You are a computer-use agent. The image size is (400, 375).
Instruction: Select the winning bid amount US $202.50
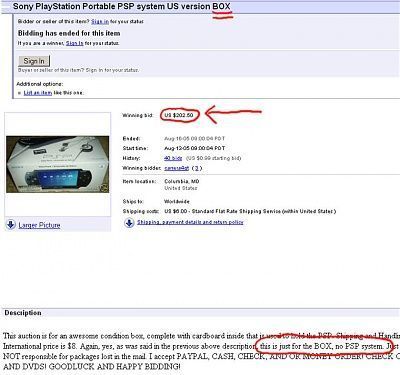179,115
